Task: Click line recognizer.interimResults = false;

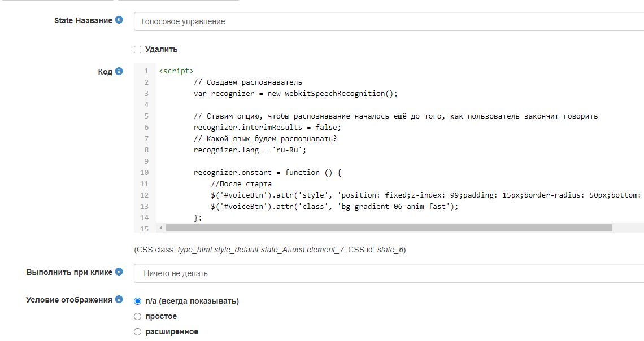Action: click(267, 127)
